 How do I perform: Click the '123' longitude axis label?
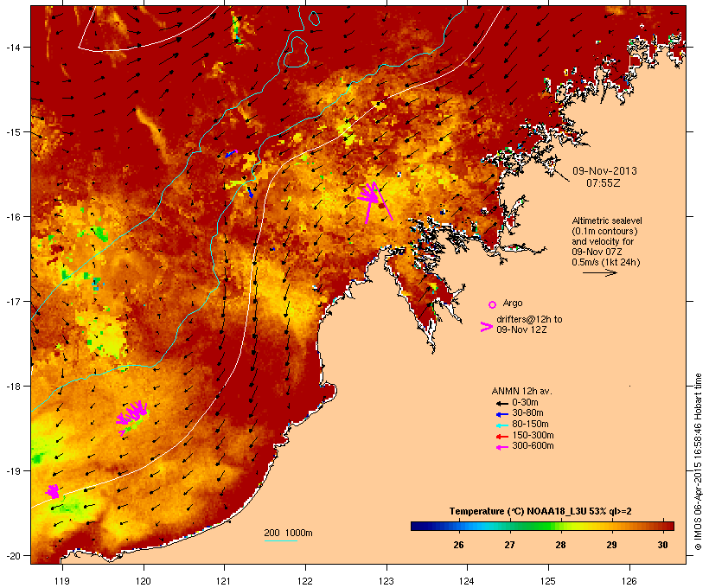[x=386, y=581]
